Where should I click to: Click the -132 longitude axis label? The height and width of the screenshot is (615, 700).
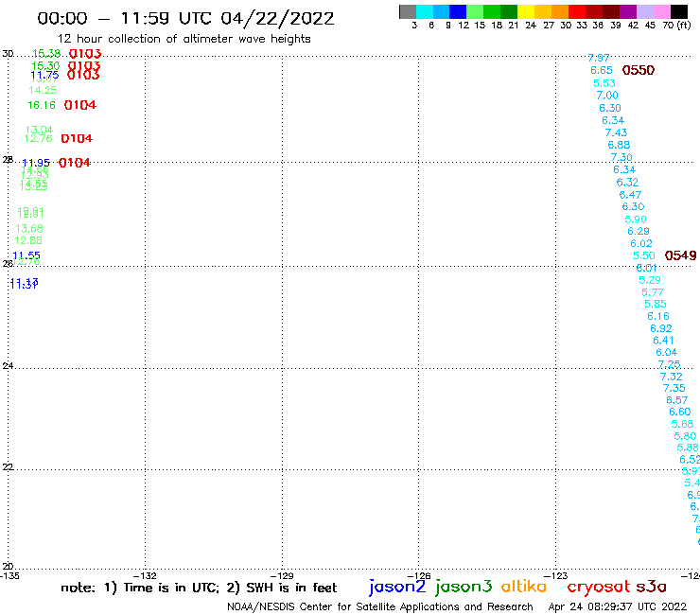146,575
